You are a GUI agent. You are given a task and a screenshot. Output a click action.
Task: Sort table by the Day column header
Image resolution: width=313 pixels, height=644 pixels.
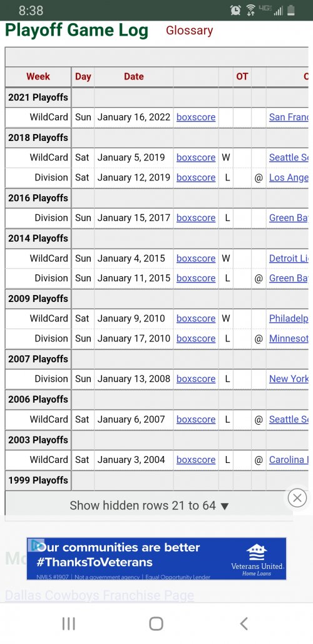83,76
